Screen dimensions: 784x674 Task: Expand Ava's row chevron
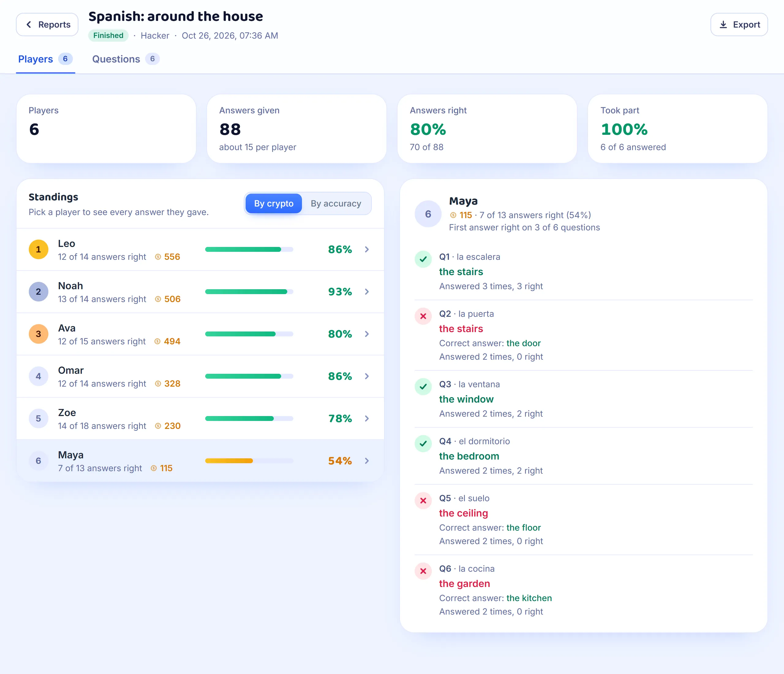pos(367,334)
